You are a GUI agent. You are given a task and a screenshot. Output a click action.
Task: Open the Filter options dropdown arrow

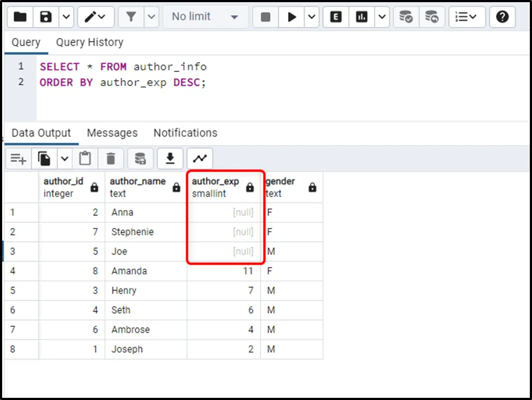pos(152,17)
